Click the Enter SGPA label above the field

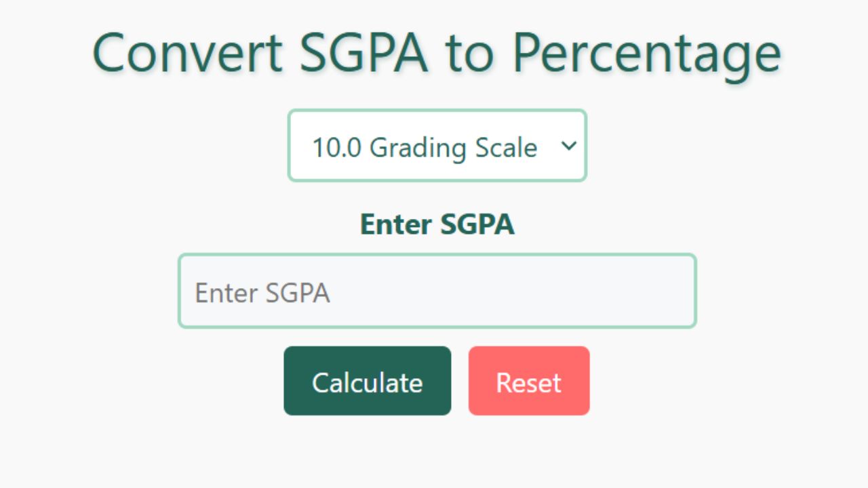point(437,224)
